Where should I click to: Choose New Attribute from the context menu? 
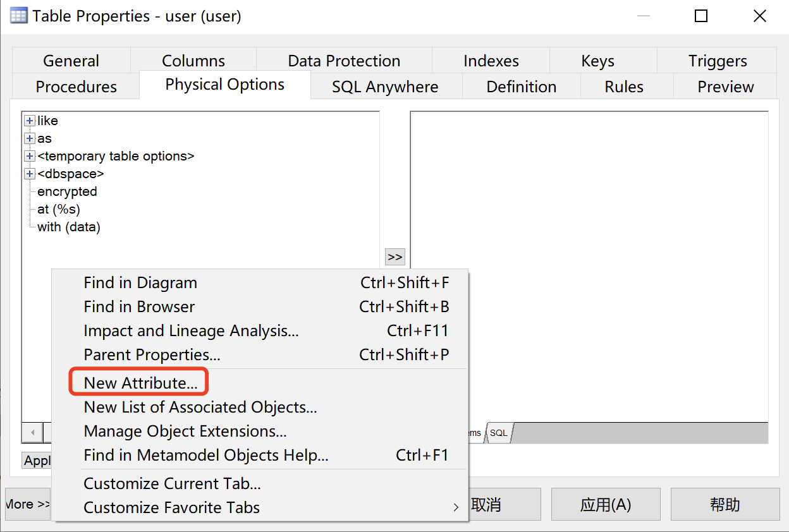click(x=140, y=383)
